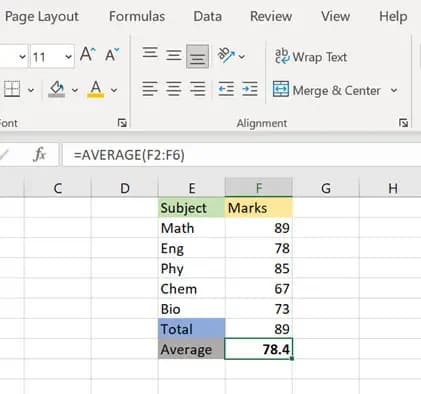Viewport: 421px width, 394px height.
Task: Select the Bio cell
Action: pos(192,309)
